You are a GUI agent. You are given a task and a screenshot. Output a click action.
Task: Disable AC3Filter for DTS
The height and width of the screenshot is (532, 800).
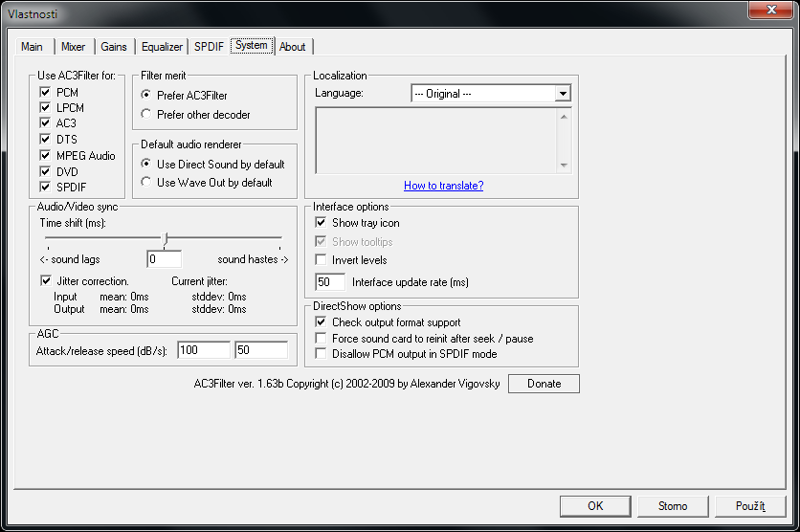tap(45, 140)
